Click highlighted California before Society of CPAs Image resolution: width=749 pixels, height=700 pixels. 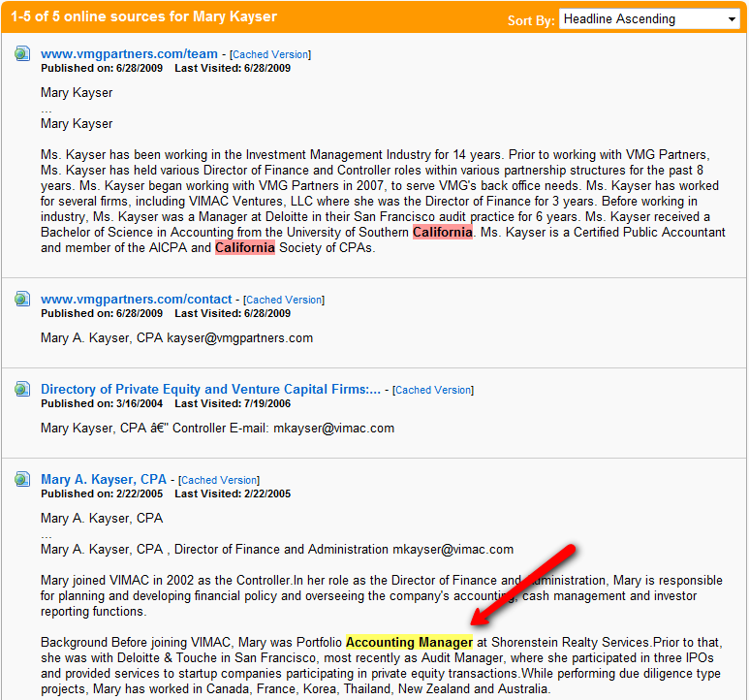tap(245, 247)
